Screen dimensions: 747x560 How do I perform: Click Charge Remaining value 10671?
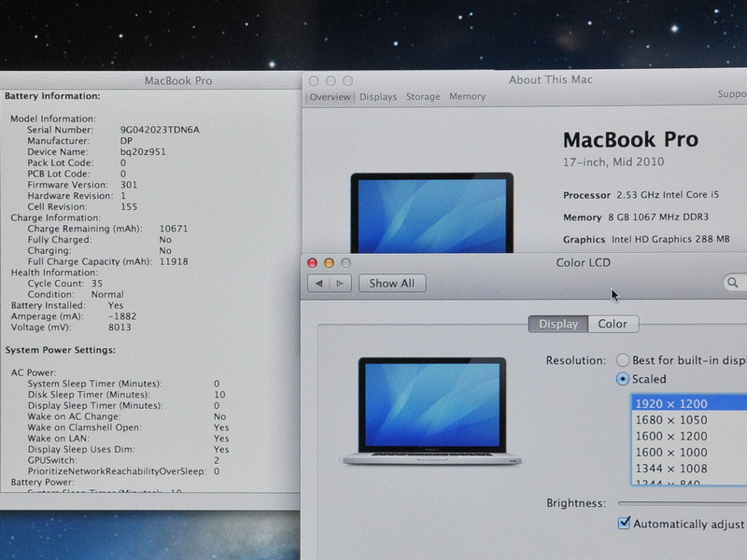coord(174,229)
